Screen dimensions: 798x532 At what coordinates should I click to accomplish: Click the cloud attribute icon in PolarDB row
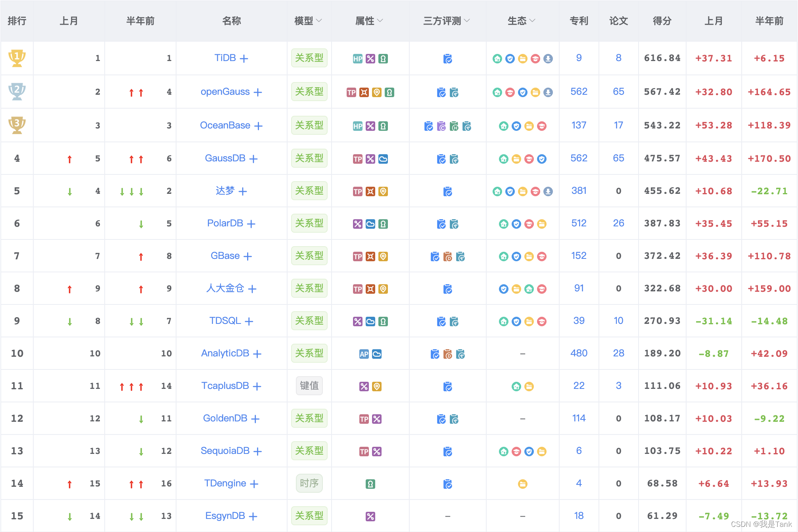tap(370, 224)
